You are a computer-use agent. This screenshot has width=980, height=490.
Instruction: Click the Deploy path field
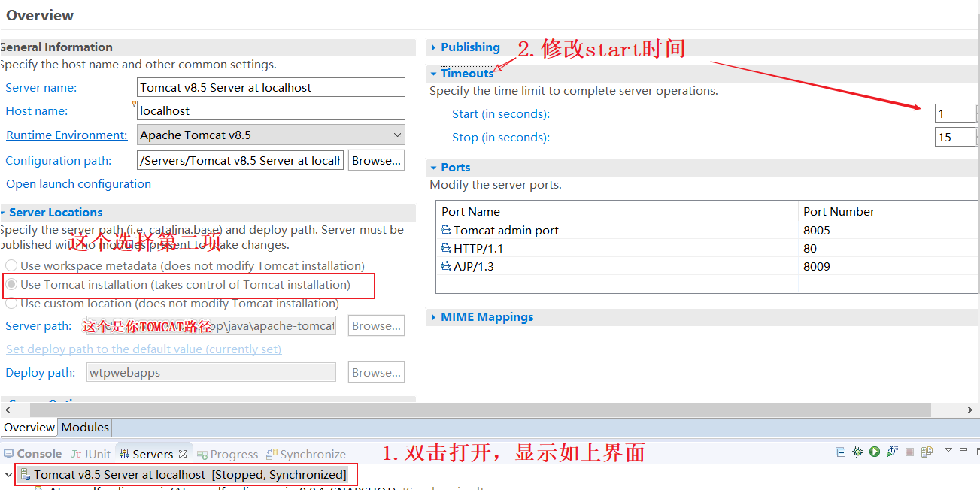coord(212,372)
